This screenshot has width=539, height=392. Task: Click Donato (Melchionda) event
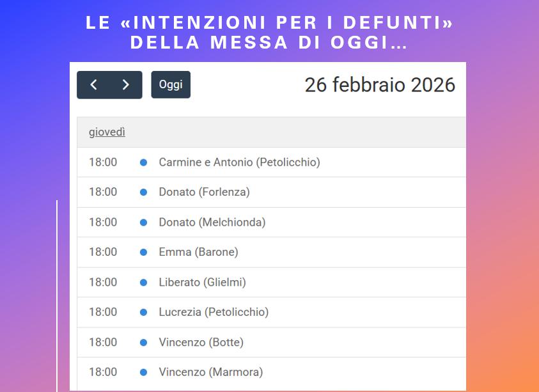212,222
